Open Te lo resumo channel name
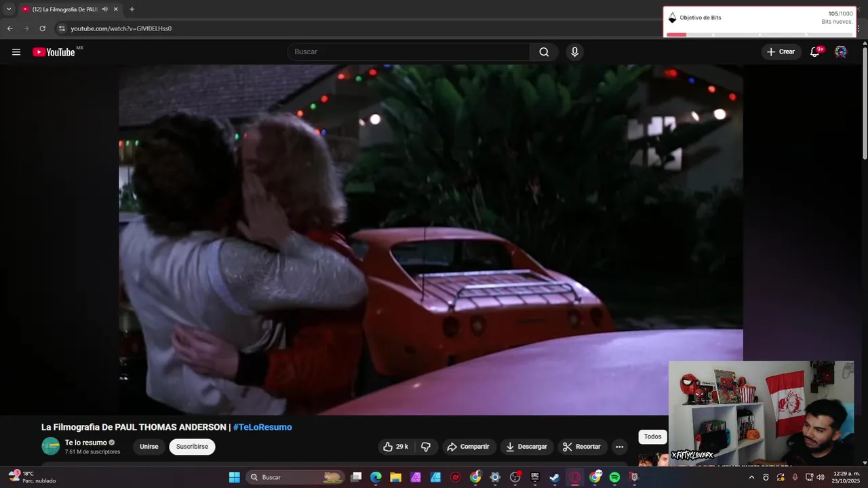868x488 pixels. point(85,443)
